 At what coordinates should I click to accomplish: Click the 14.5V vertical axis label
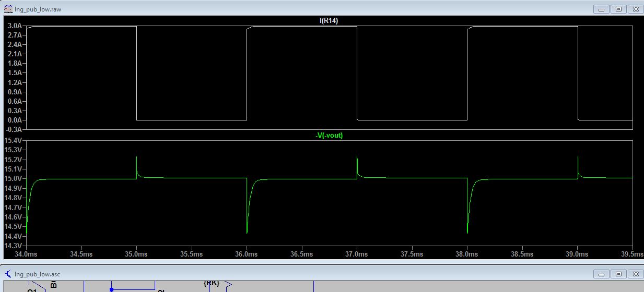tap(13, 226)
